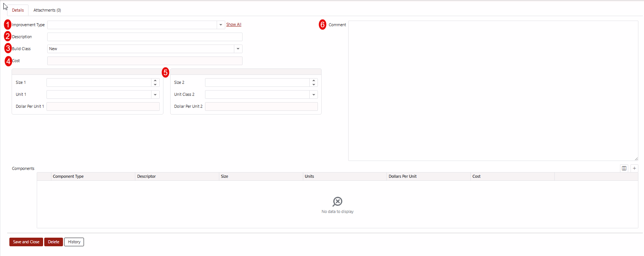Open the column chooser icon above Components grid
Screen dimensions: 644x256
coord(624,168)
